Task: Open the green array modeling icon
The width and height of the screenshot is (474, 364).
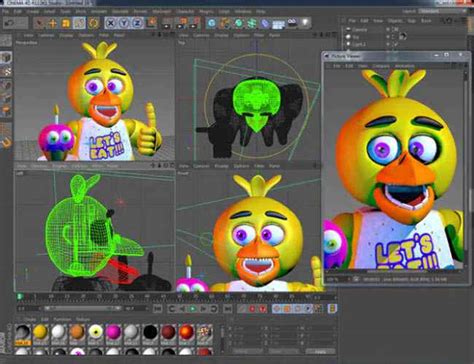Action: point(252,23)
